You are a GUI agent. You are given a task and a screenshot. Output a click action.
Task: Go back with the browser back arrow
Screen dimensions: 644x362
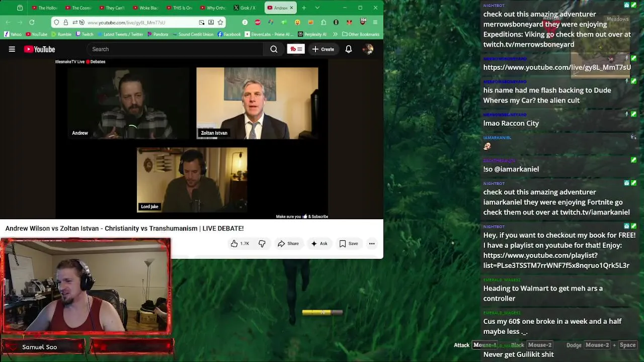pyautogui.click(x=8, y=22)
